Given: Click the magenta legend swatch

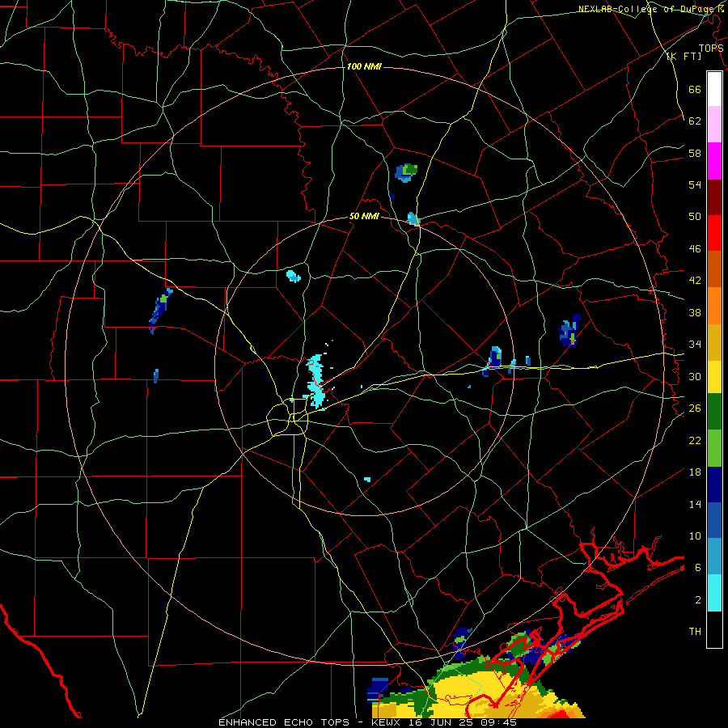Looking at the screenshot, I should point(714,161).
